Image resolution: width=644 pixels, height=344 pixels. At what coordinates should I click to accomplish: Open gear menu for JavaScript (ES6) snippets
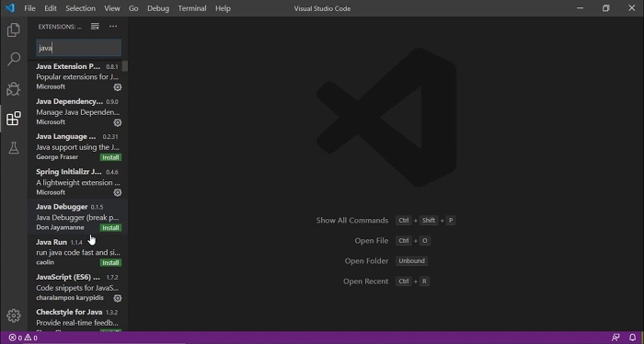pos(118,298)
